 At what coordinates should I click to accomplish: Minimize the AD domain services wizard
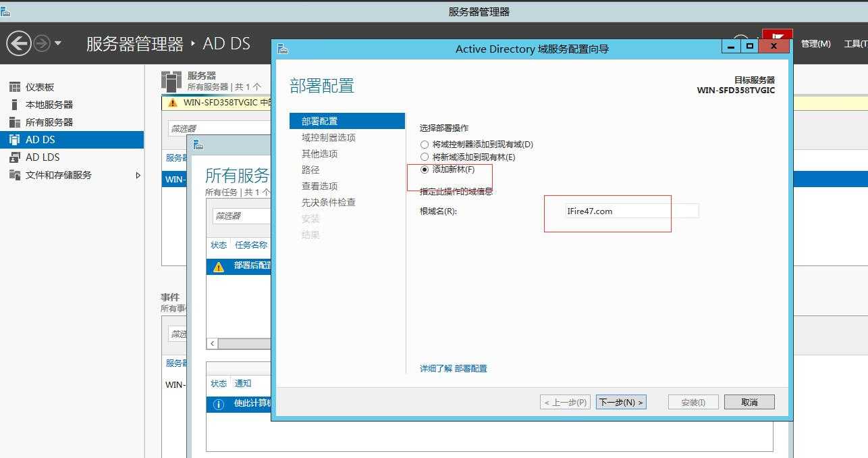pyautogui.click(x=731, y=46)
